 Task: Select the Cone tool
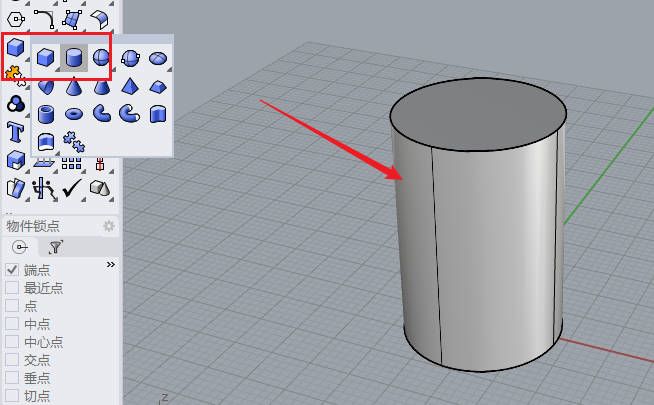[x=74, y=86]
